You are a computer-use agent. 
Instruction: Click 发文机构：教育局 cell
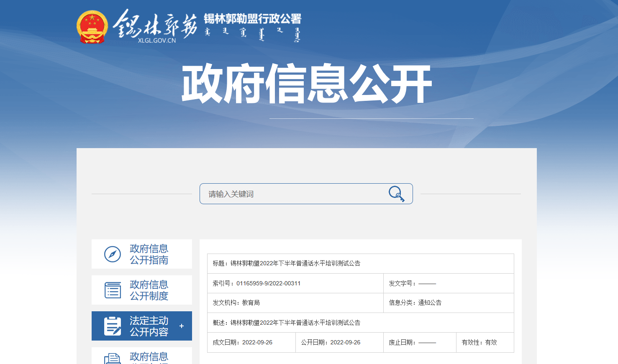pos(295,303)
